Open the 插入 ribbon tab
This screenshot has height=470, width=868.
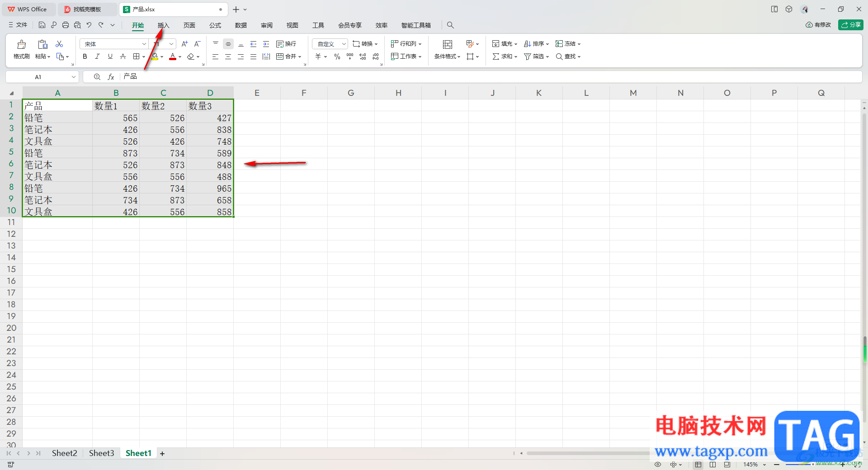(x=163, y=25)
